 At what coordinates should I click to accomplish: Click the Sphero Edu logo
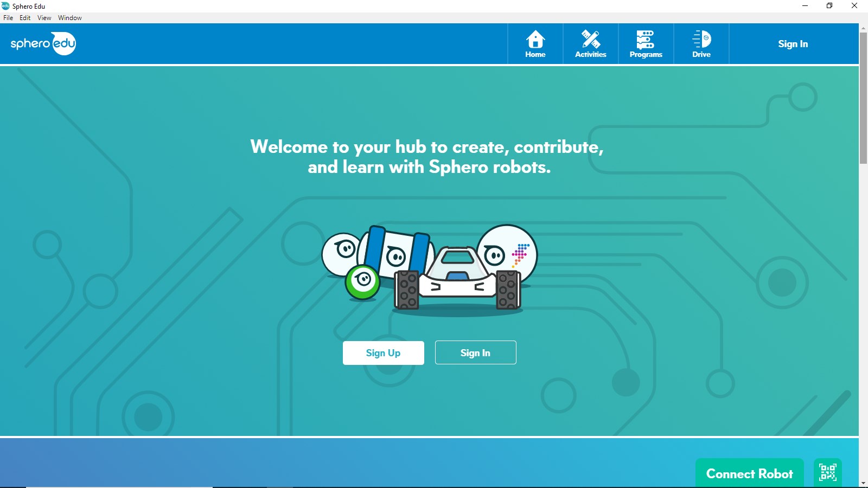[x=43, y=43]
